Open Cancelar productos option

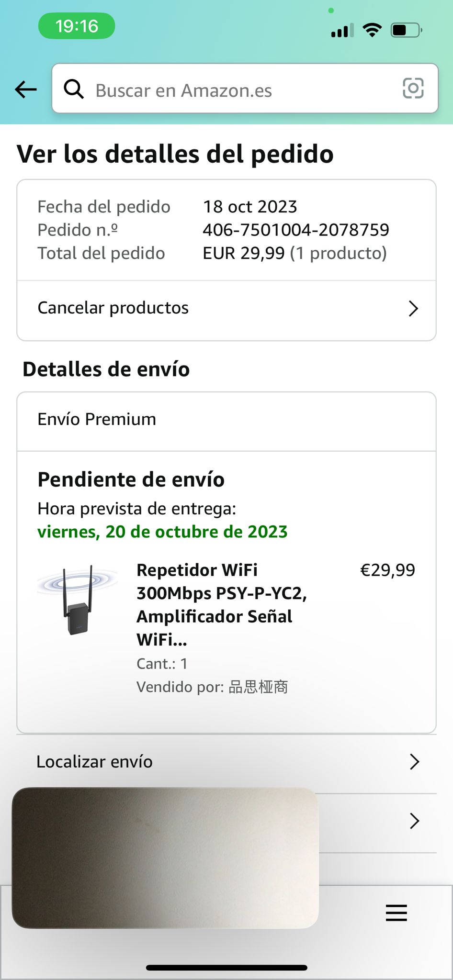(113, 308)
